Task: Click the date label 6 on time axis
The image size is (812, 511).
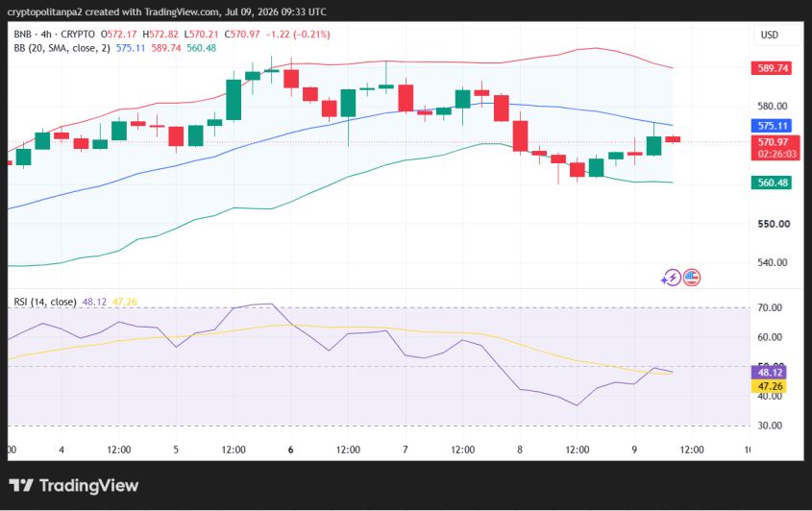Action: click(290, 450)
